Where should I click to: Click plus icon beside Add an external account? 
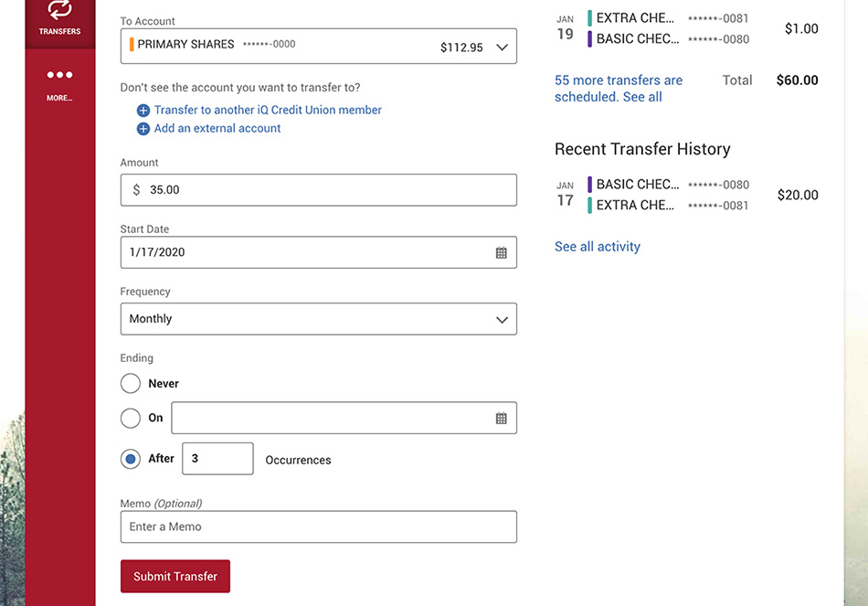click(x=143, y=129)
